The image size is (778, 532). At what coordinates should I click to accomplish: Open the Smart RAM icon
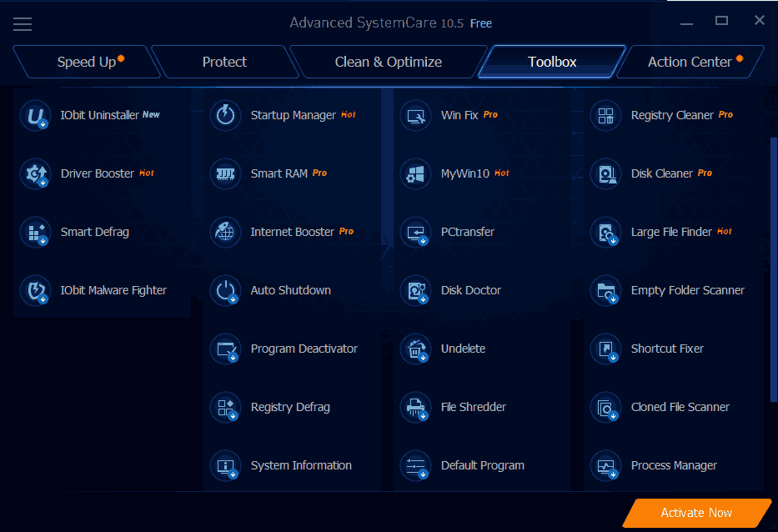coord(226,173)
